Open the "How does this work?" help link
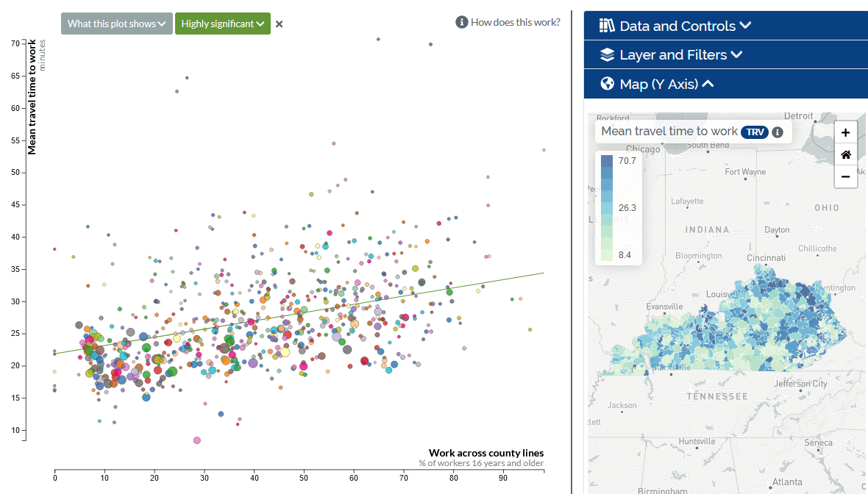This screenshot has height=494, width=868. [x=508, y=22]
